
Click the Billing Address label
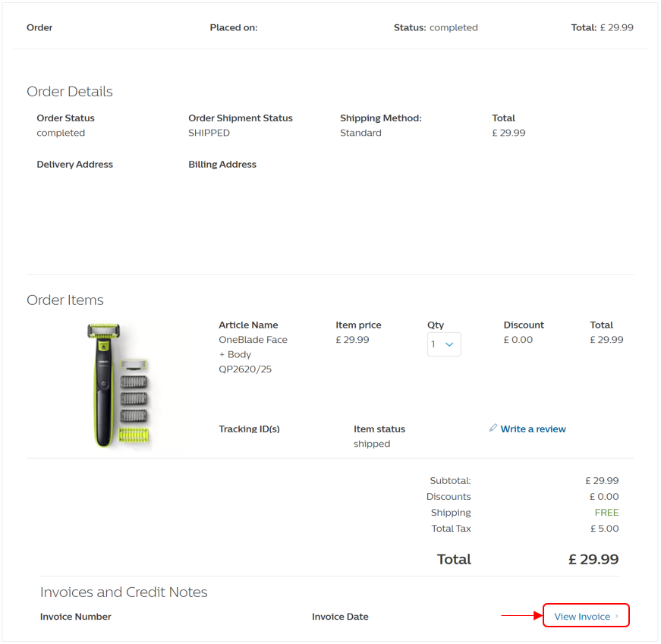pos(222,165)
